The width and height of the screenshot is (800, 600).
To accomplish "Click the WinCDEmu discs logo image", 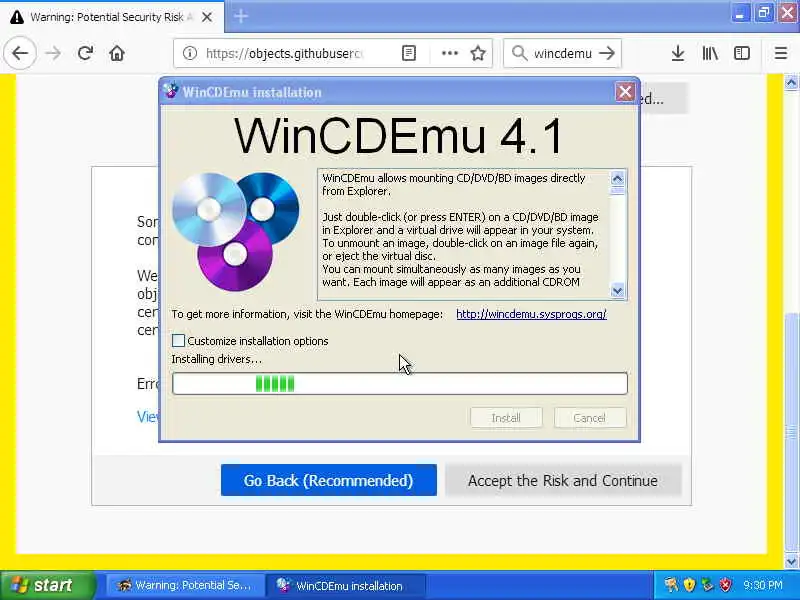I will point(236,232).
